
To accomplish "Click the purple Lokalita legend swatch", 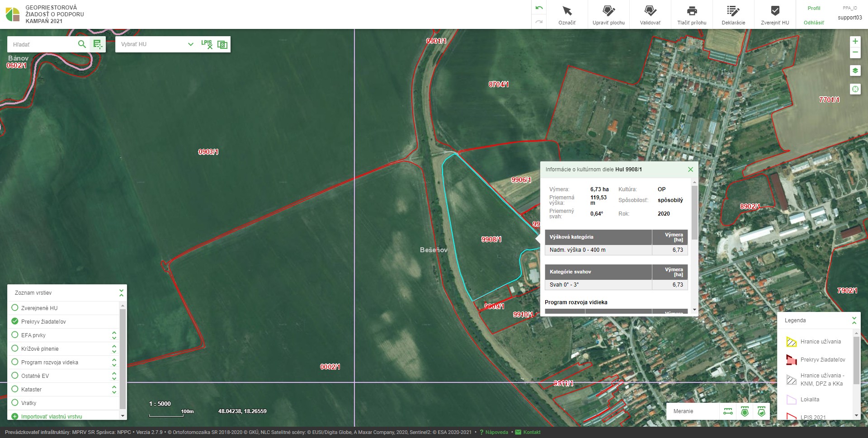I will (791, 400).
